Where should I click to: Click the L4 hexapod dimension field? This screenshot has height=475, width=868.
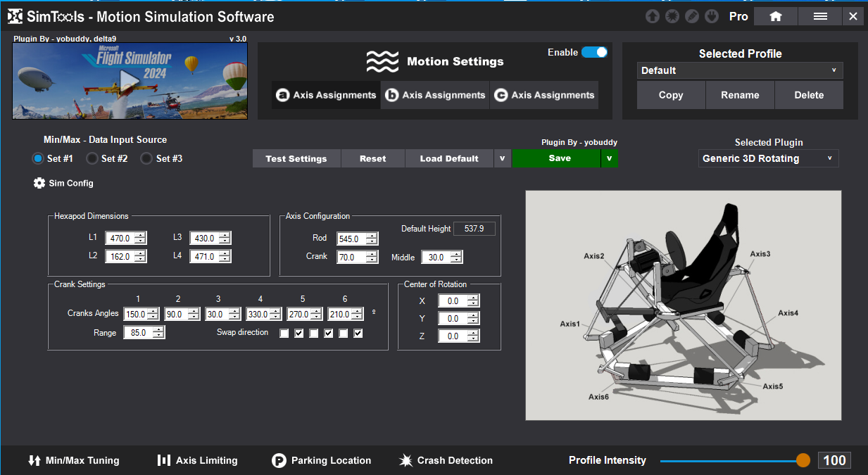210,256
